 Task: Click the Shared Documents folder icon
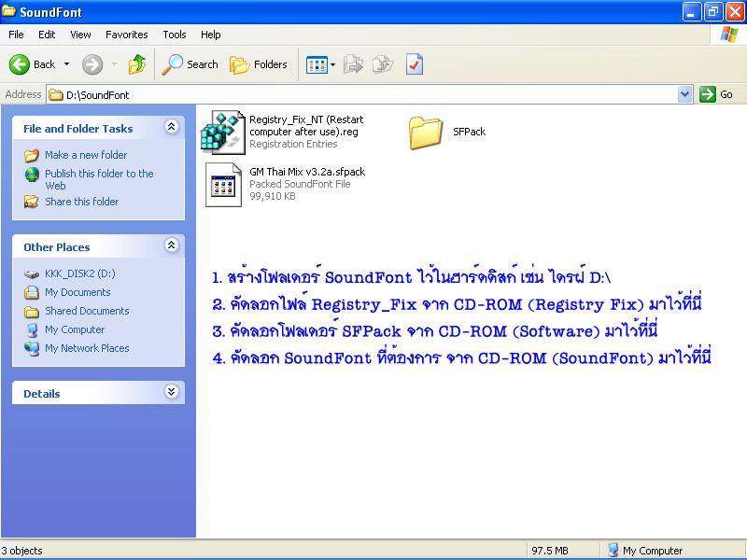(32, 312)
